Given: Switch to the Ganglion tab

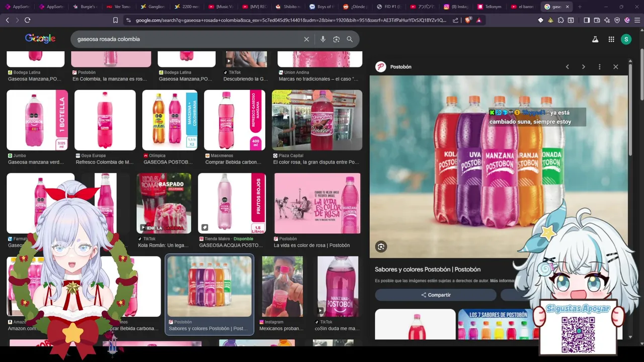Looking at the screenshot, I should click(153, 7).
